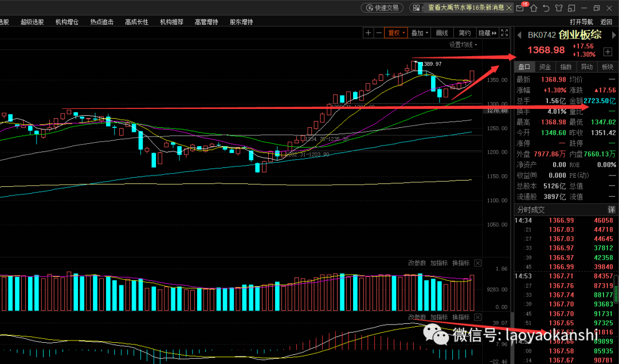Toggle 画线 drawing mode

pyautogui.click(x=442, y=33)
